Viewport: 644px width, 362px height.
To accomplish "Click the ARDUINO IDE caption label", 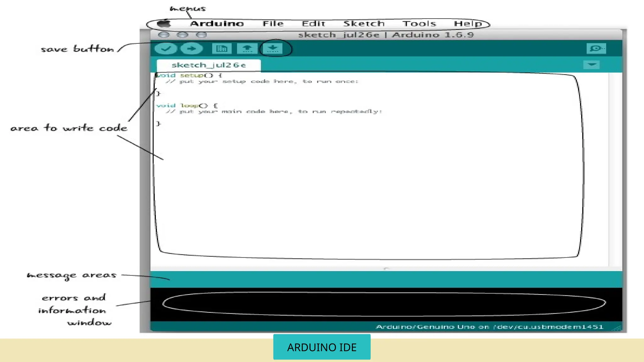I will [322, 347].
